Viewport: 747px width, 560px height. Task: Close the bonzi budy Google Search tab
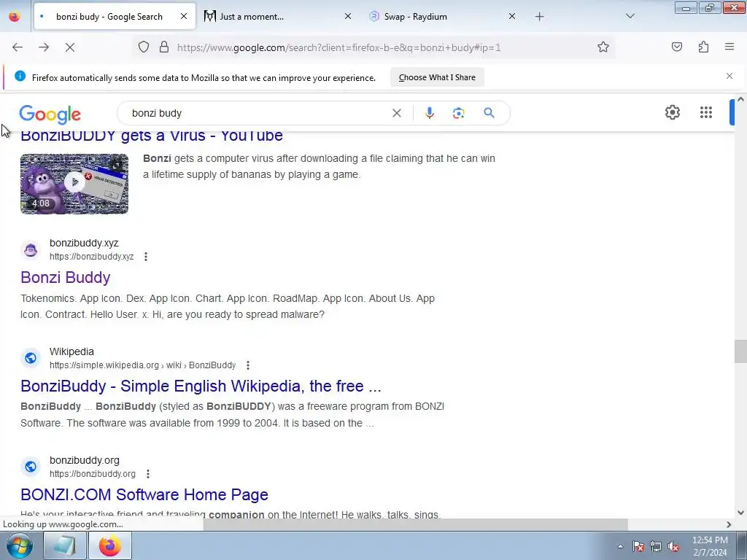click(184, 16)
